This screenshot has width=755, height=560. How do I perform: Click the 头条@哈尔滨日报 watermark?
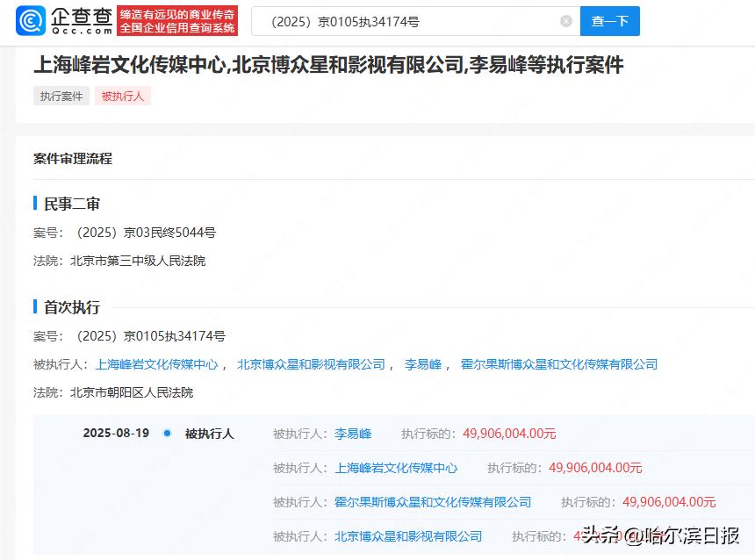click(660, 535)
